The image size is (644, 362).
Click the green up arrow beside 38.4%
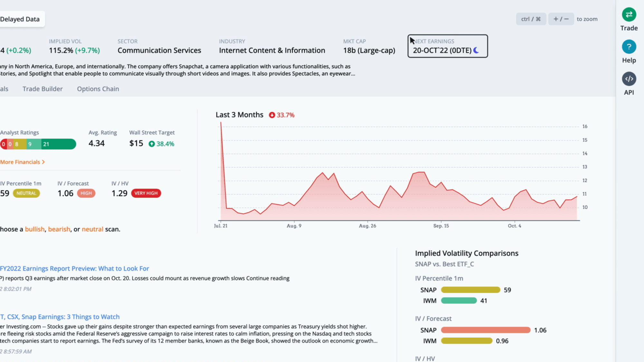(152, 144)
